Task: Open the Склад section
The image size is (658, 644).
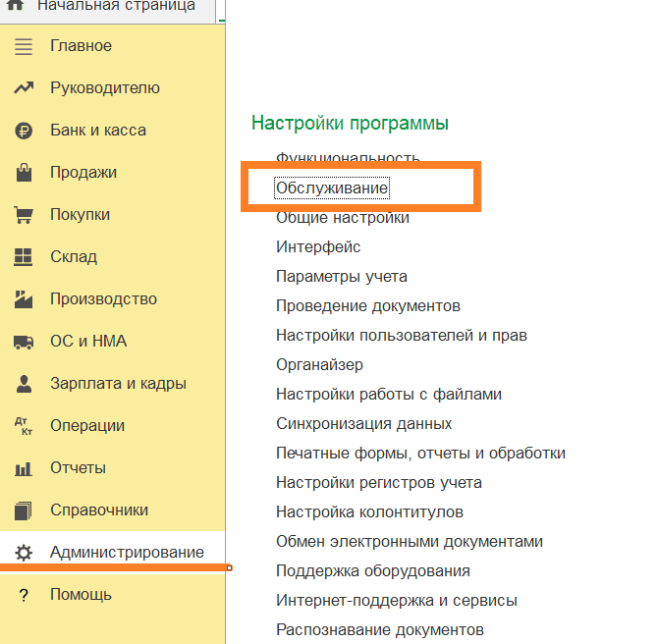Action: (x=74, y=257)
